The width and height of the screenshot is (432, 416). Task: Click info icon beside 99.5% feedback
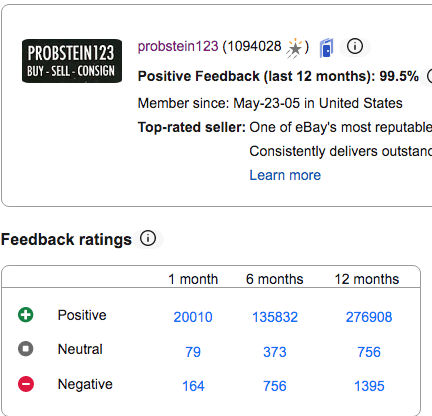430,76
